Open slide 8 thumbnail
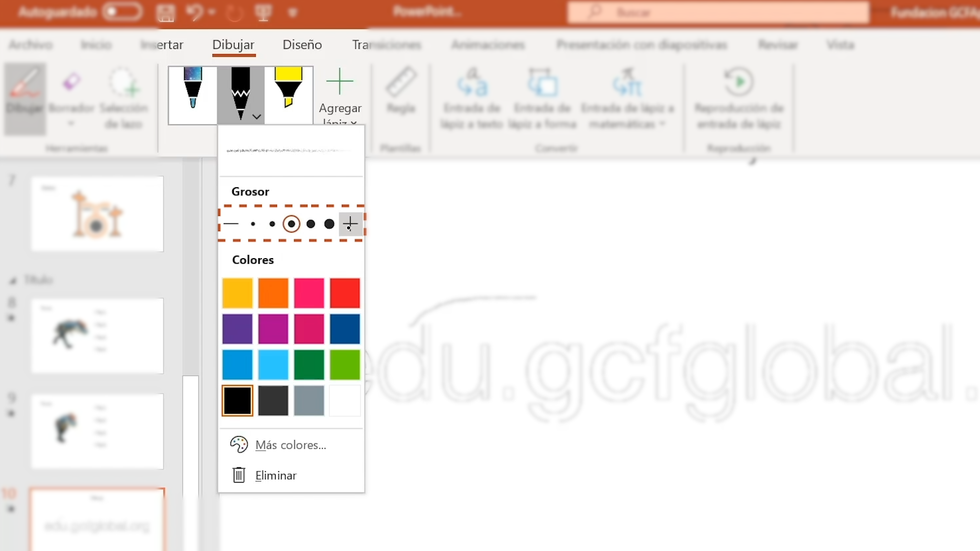 [97, 336]
